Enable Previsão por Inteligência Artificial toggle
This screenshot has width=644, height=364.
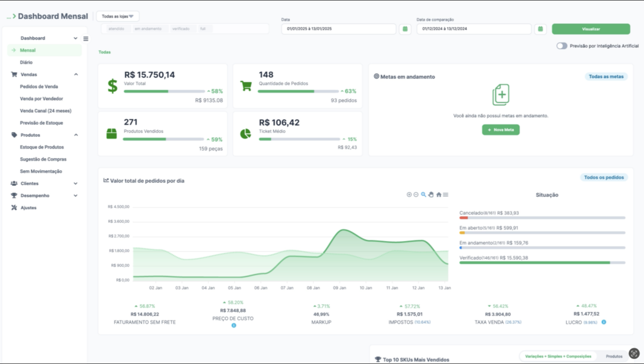562,46
